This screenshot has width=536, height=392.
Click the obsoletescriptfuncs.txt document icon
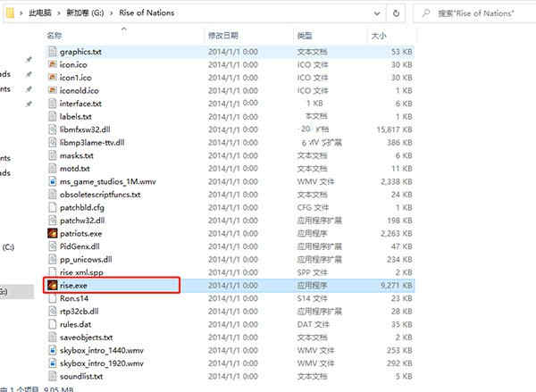tap(53, 195)
